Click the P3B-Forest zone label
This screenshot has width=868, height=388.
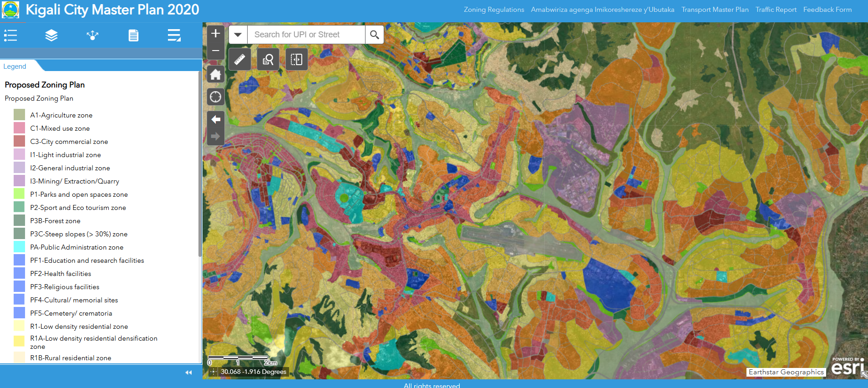55,221
